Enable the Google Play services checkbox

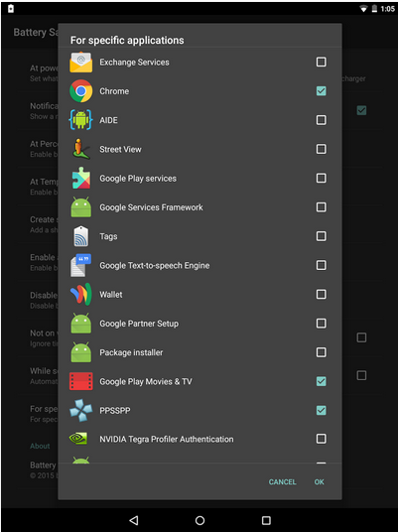321,178
